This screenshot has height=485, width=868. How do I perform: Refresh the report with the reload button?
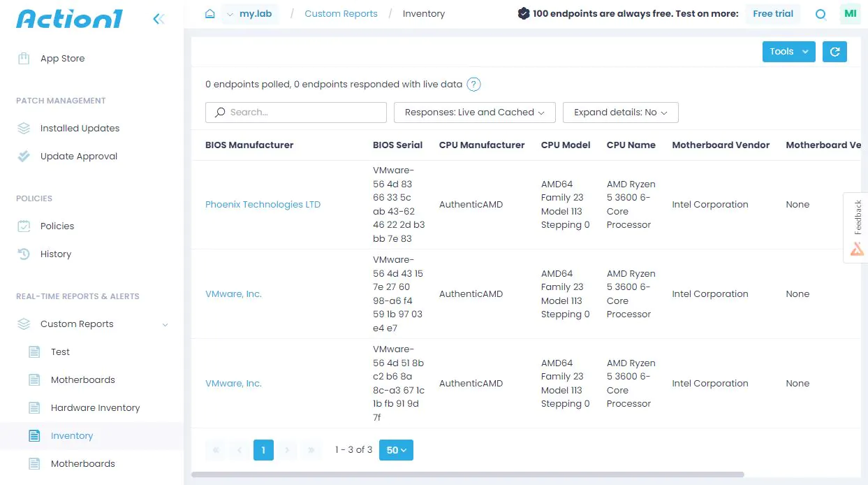click(834, 51)
